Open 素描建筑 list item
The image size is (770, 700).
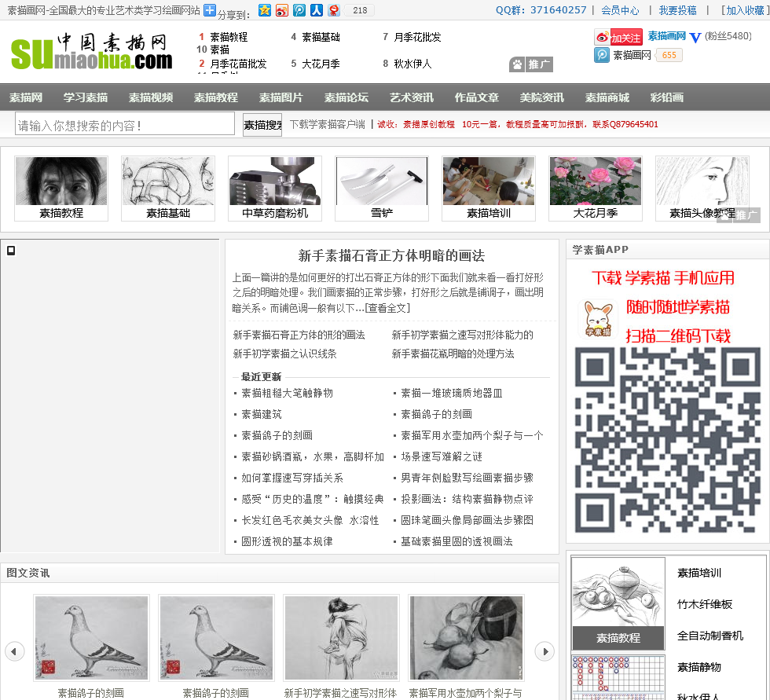click(262, 414)
